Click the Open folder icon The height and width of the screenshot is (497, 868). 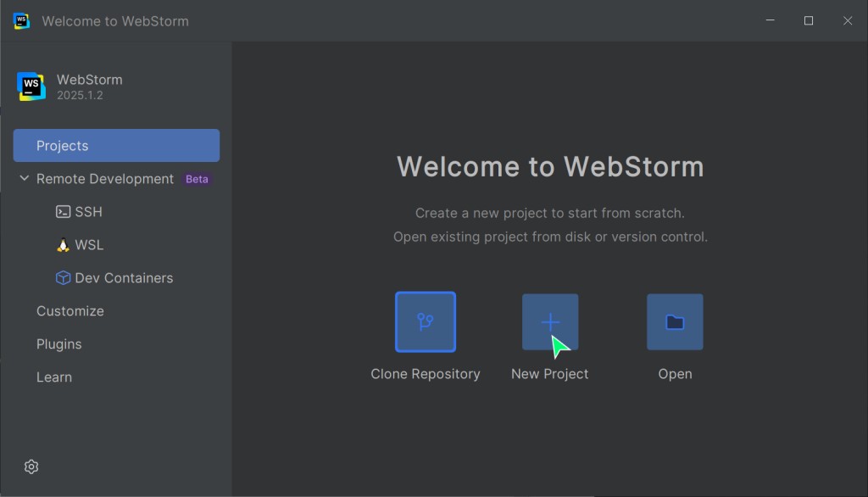pyautogui.click(x=675, y=322)
